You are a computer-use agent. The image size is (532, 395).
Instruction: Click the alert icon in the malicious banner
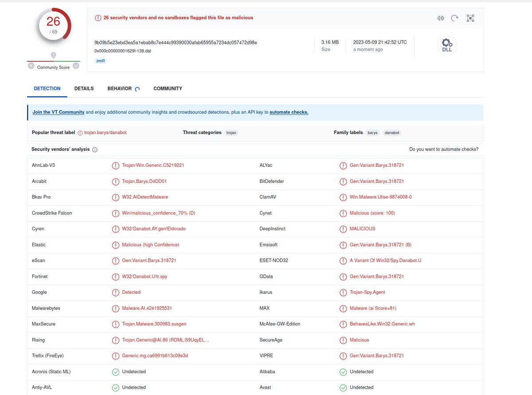pos(98,18)
